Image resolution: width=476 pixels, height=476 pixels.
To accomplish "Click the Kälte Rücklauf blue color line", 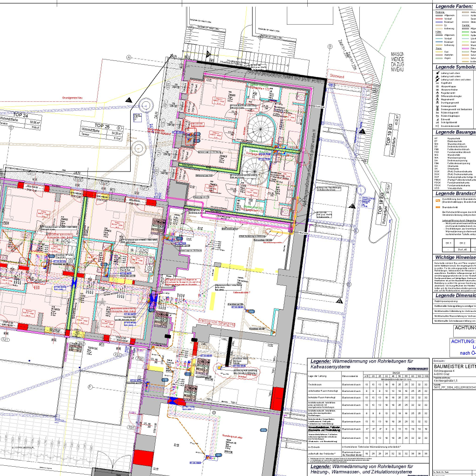I will [x=438, y=41].
